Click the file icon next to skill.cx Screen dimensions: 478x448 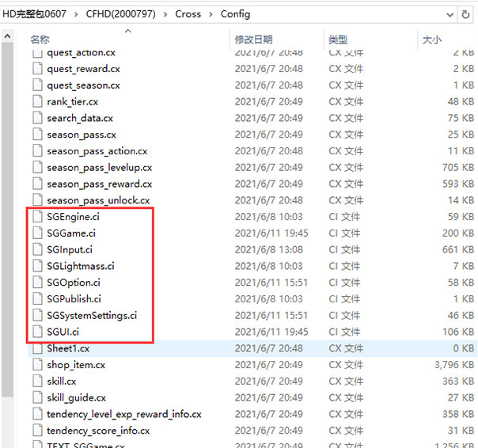pos(37,382)
